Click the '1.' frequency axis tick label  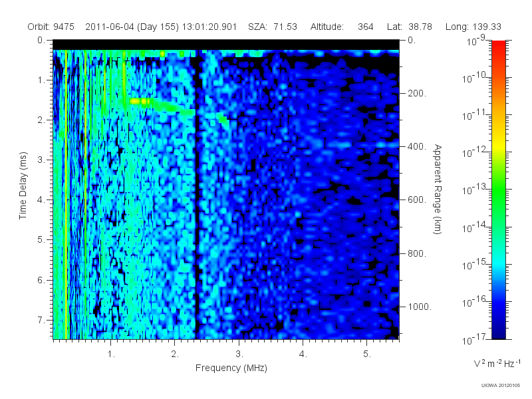111,354
